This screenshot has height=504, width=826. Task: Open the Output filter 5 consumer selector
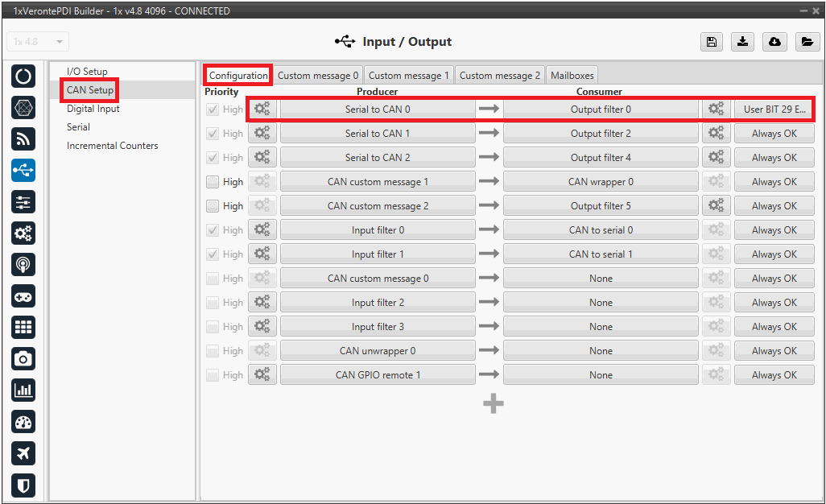click(601, 206)
